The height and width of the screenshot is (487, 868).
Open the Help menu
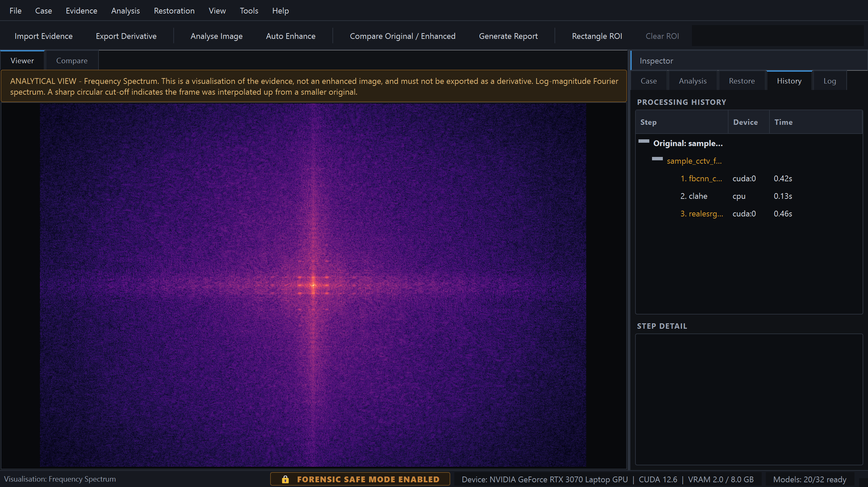click(280, 10)
